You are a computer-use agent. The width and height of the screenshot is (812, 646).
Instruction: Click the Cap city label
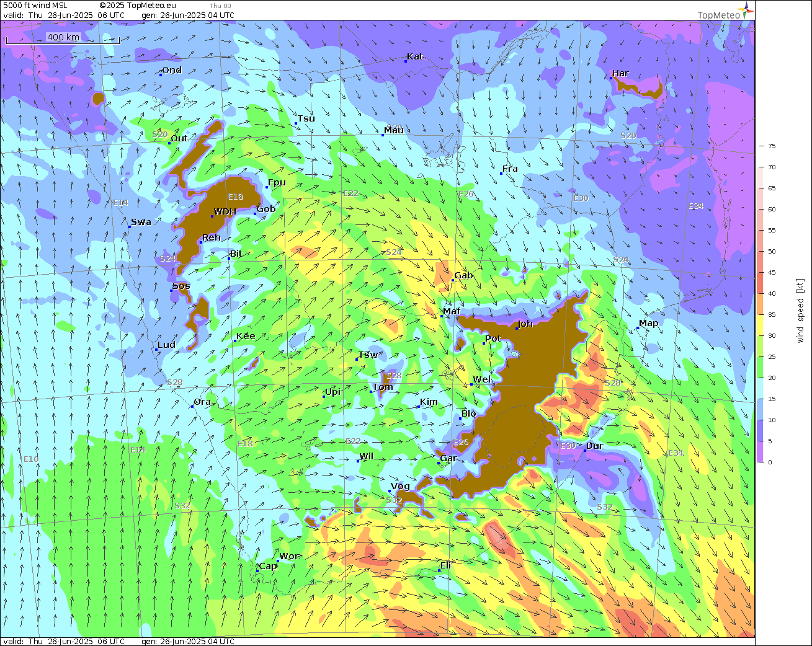[268, 566]
